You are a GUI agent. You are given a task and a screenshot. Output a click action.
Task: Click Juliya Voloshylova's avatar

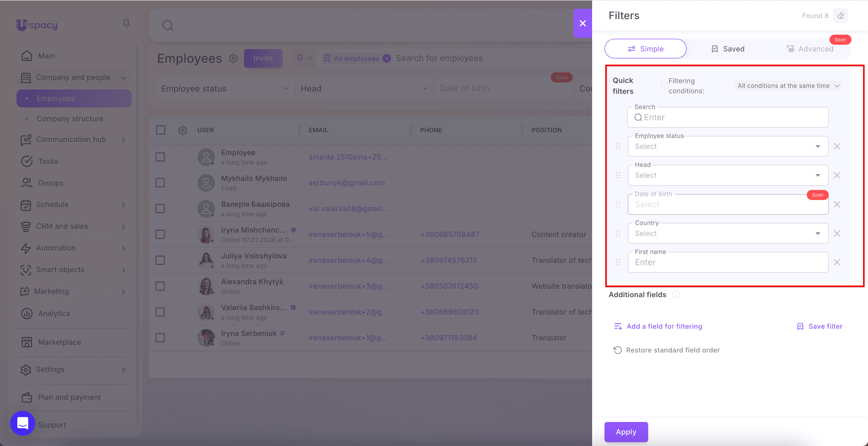click(x=206, y=260)
